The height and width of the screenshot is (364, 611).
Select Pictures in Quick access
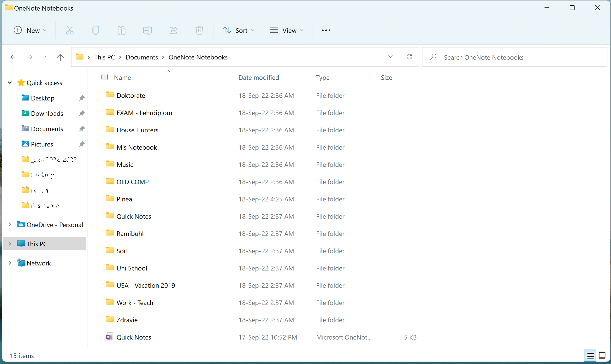42,144
